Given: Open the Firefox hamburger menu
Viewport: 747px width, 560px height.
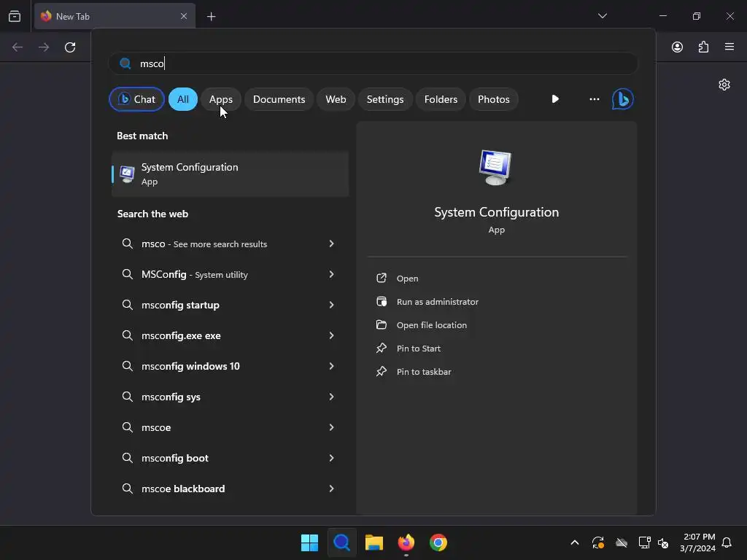Looking at the screenshot, I should (729, 47).
